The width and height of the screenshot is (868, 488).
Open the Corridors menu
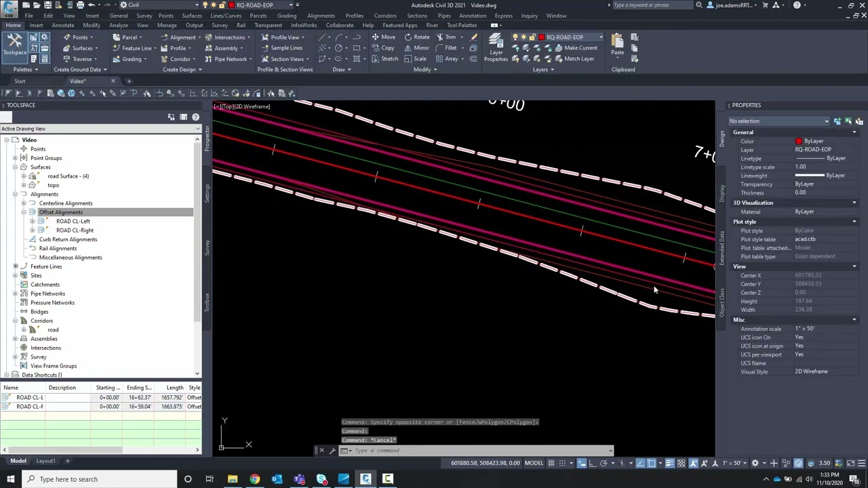click(384, 16)
